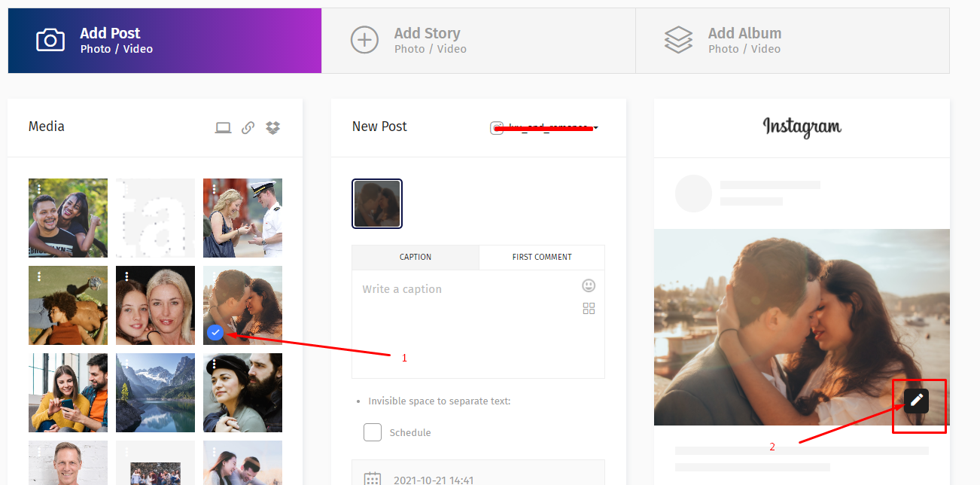980x485 pixels.
Task: Open three-dot menu on two women portrait
Action: coord(126,276)
